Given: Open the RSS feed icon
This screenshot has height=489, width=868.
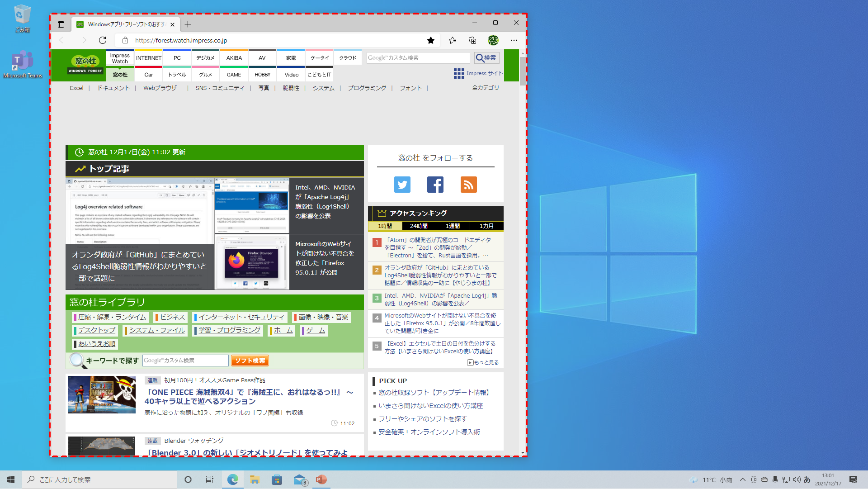Looking at the screenshot, I should (468, 184).
